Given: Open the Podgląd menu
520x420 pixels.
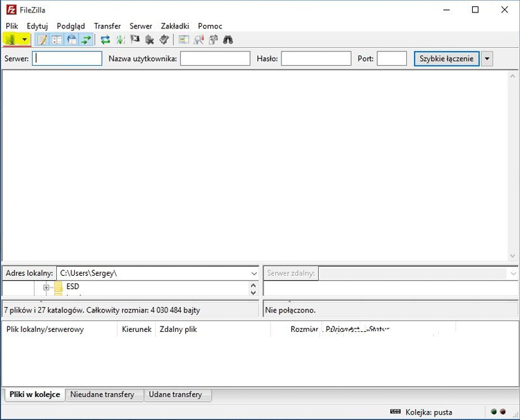Looking at the screenshot, I should 71,26.
